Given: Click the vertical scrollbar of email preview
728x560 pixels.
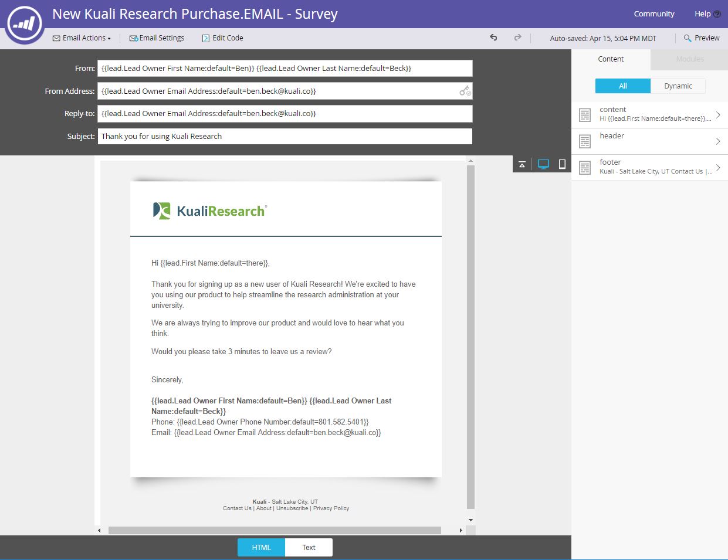Looking at the screenshot, I should tap(470, 337).
